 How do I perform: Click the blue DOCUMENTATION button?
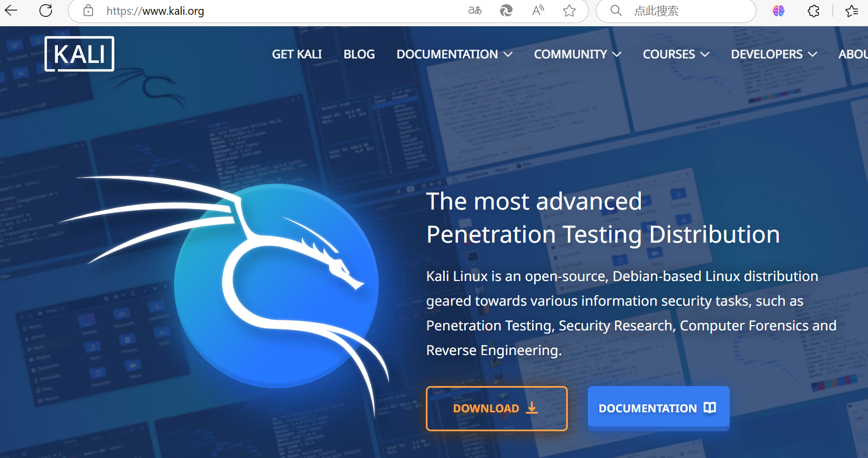coord(658,408)
